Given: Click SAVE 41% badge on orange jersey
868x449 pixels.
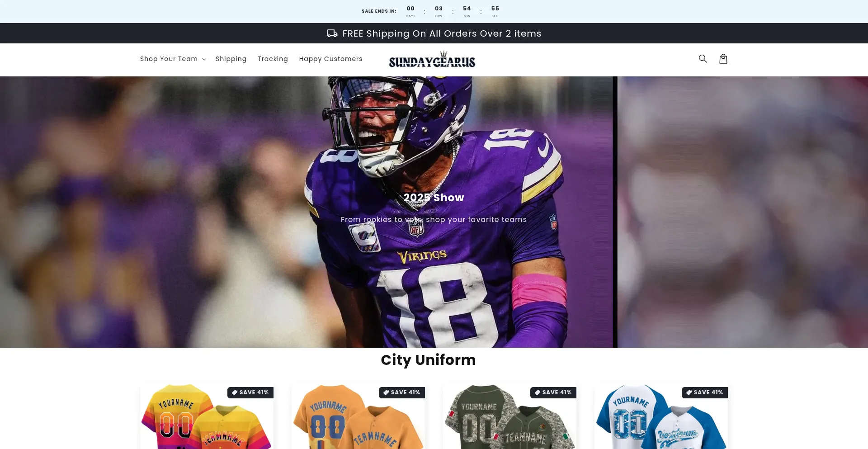Looking at the screenshot, I should (x=402, y=392).
